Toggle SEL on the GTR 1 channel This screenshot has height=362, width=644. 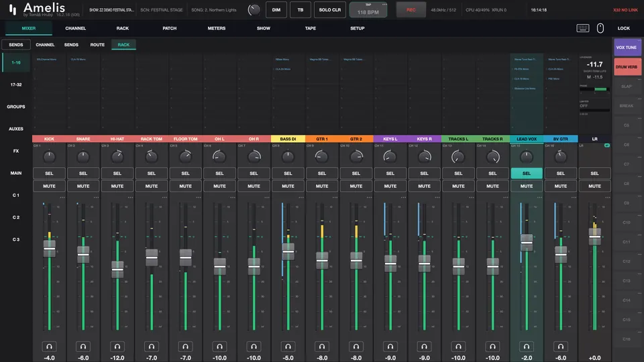pyautogui.click(x=322, y=173)
